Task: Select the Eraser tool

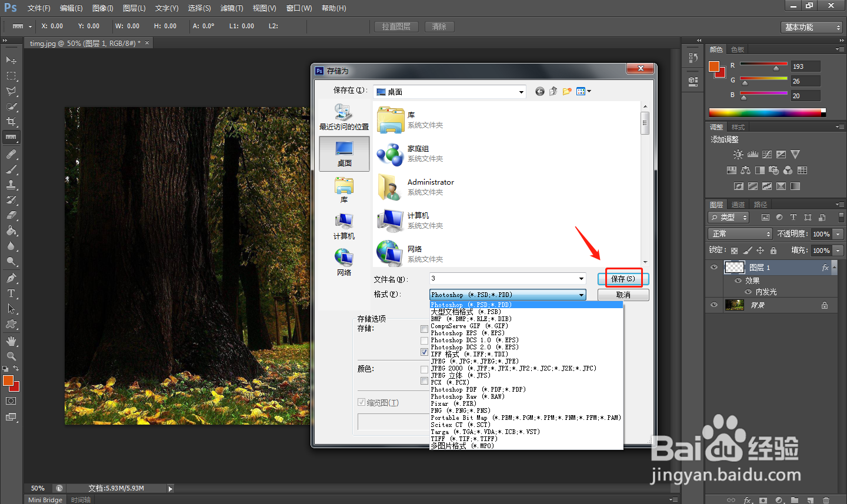Action: [x=11, y=215]
